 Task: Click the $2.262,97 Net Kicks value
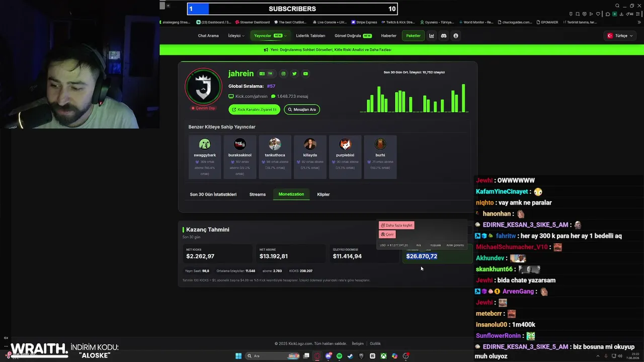(x=200, y=256)
